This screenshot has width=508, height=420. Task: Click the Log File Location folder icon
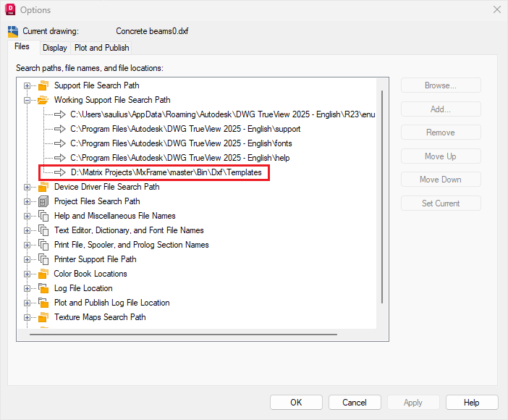43,288
